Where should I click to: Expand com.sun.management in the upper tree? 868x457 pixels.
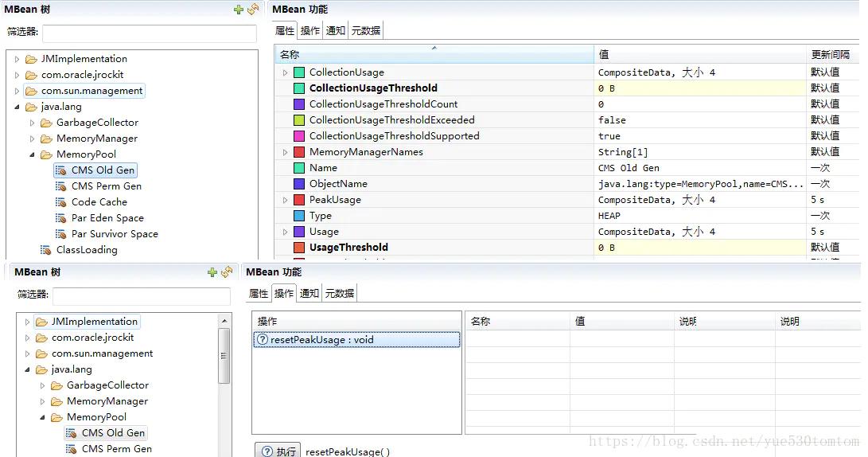point(18,91)
